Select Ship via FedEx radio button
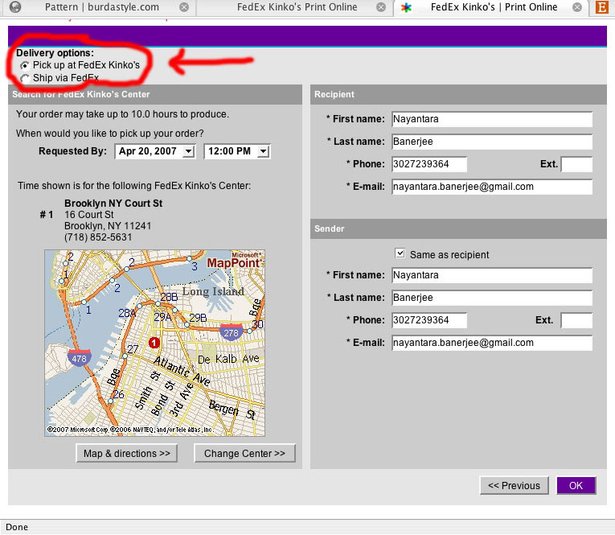This screenshot has width=615, height=535. click(25, 78)
